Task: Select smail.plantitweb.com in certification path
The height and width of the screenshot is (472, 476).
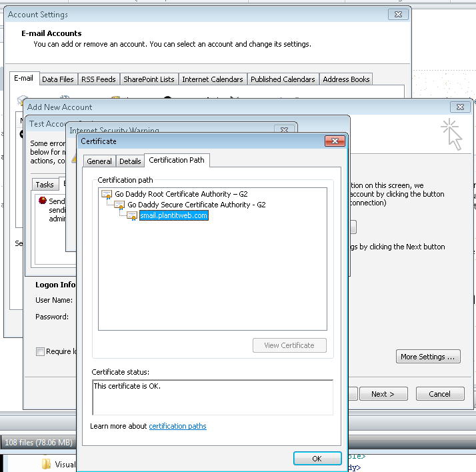Action: point(173,215)
